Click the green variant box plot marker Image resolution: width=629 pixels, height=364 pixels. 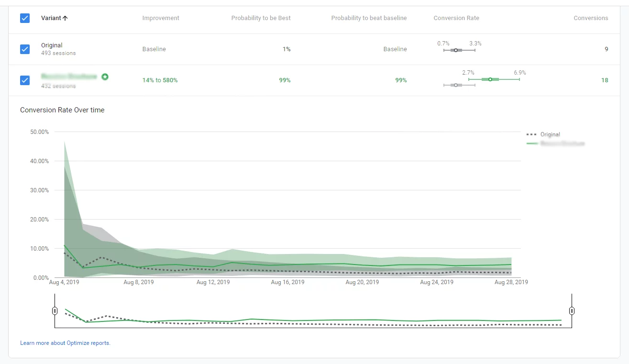490,79
